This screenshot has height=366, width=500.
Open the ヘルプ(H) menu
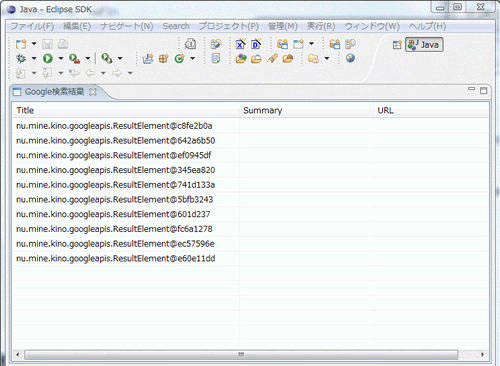(x=427, y=26)
